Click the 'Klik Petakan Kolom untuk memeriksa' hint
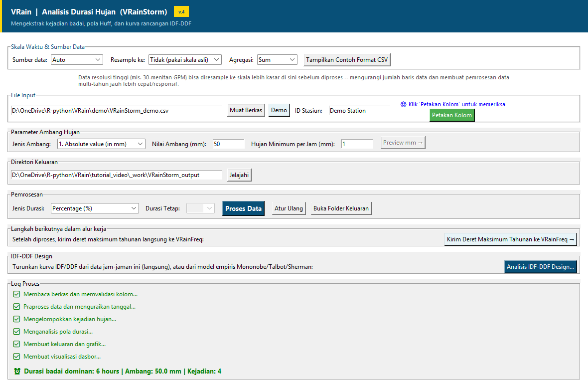 [457, 104]
